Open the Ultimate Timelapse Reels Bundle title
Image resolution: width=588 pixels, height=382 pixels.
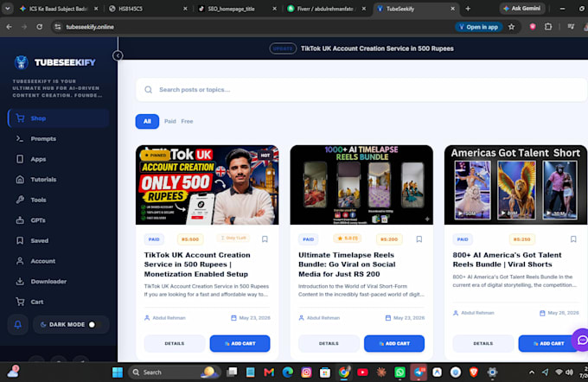347,264
